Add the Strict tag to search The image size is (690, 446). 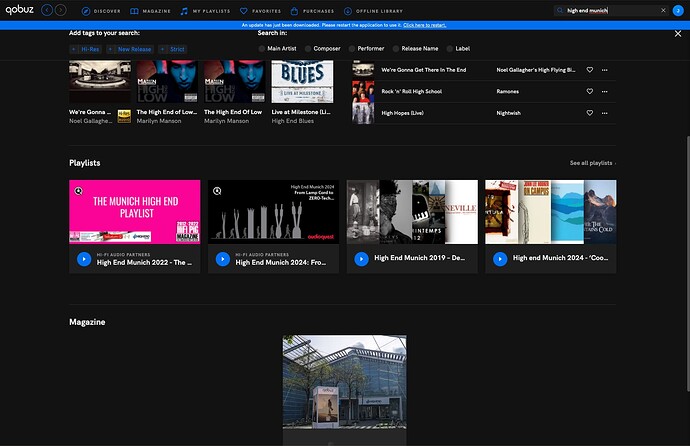click(x=172, y=49)
